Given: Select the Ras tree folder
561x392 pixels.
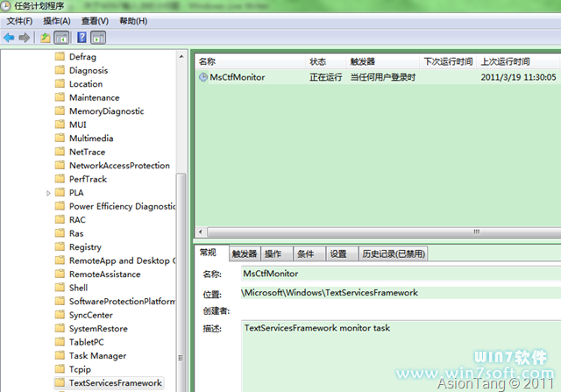Looking at the screenshot, I should [76, 233].
